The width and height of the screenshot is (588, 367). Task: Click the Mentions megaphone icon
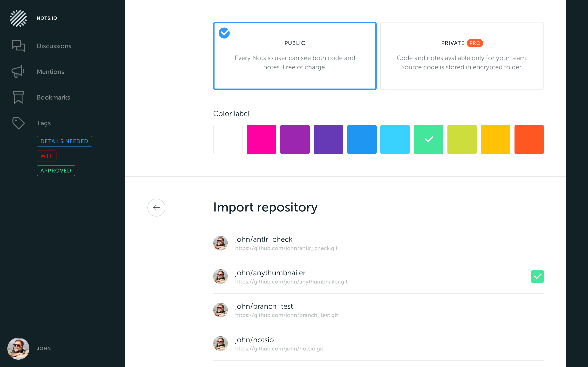18,72
